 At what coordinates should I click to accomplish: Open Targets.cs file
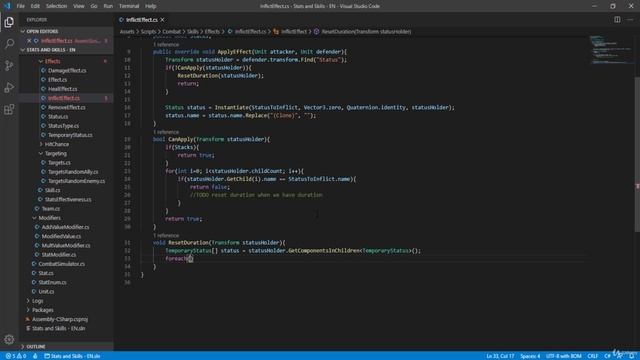coord(59,162)
